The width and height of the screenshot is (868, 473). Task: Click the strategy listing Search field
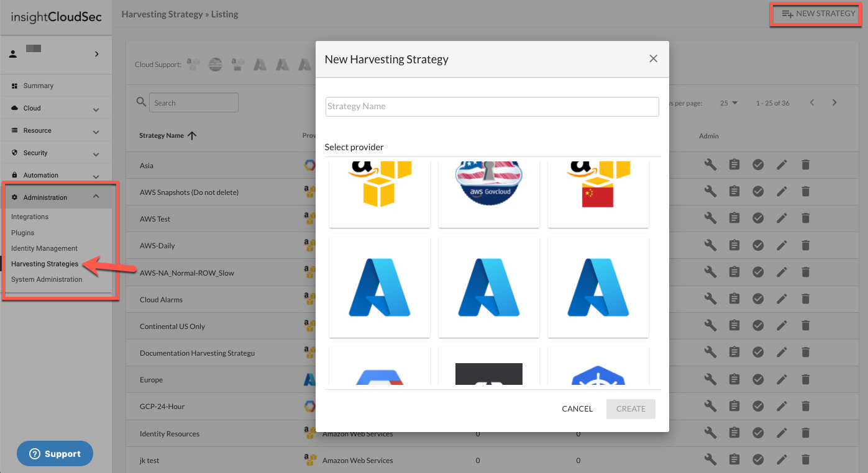(193, 102)
